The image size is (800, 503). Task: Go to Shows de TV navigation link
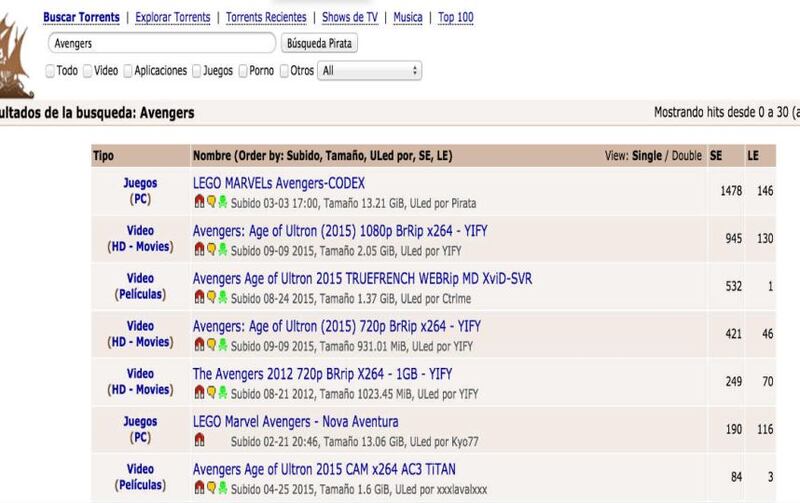(x=350, y=17)
